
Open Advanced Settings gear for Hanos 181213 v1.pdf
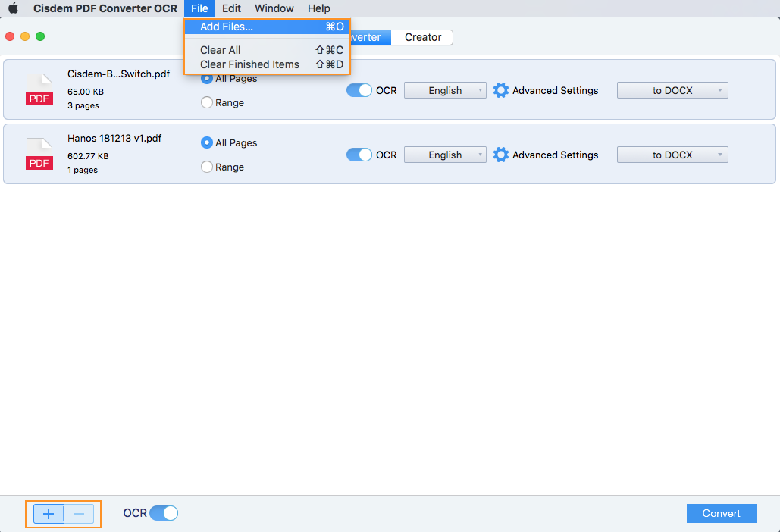501,155
